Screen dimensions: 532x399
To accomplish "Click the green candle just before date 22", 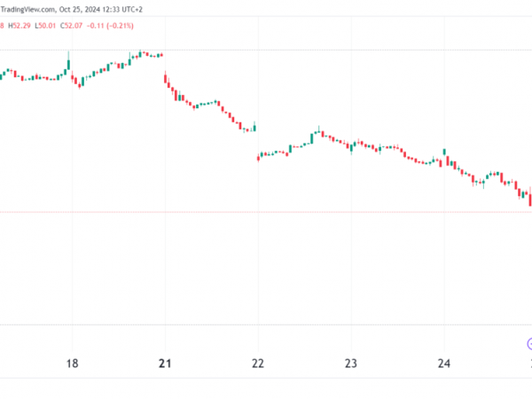I will [254, 127].
